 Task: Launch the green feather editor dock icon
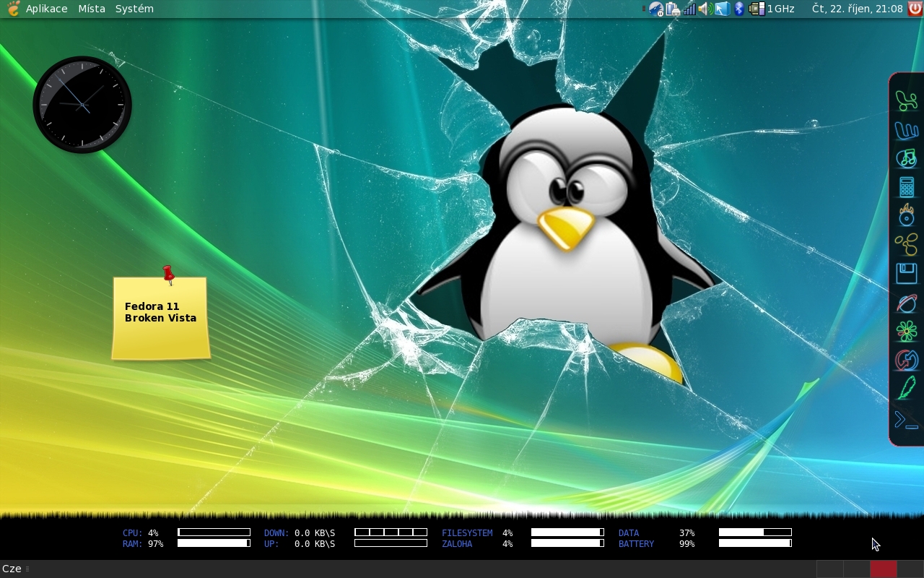[x=907, y=389]
